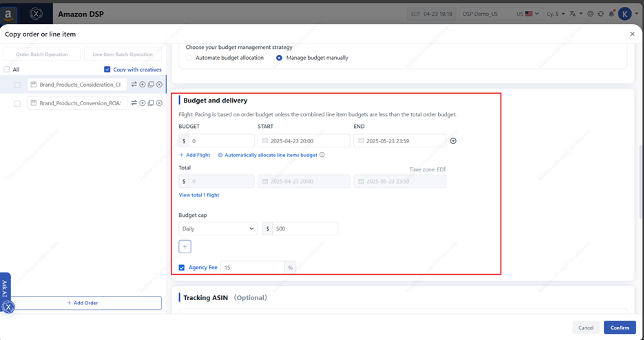Click swap icon on Brand_Products_Consideration row
The width and height of the screenshot is (644, 340).
(x=134, y=85)
